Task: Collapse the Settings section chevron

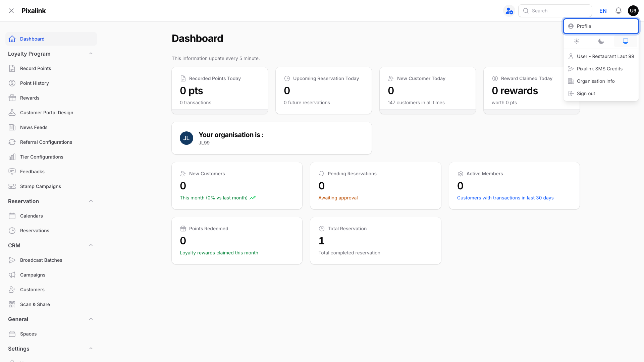Action: point(91,349)
